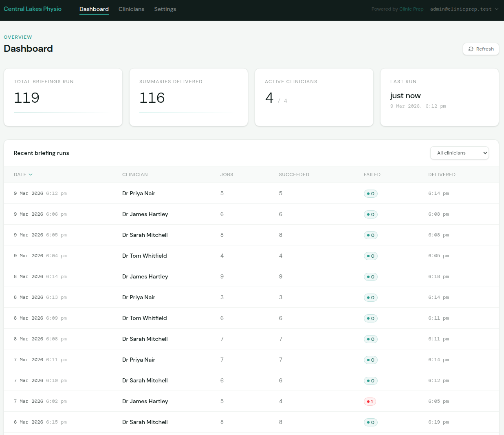The width and height of the screenshot is (504, 435).
Task: Click the chevron next to admin@clinicprep.test
Action: (x=497, y=9)
